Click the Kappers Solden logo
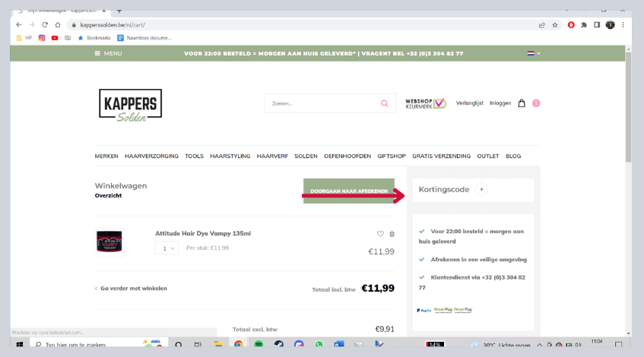Viewport: 644px width, 357px height. click(x=130, y=105)
